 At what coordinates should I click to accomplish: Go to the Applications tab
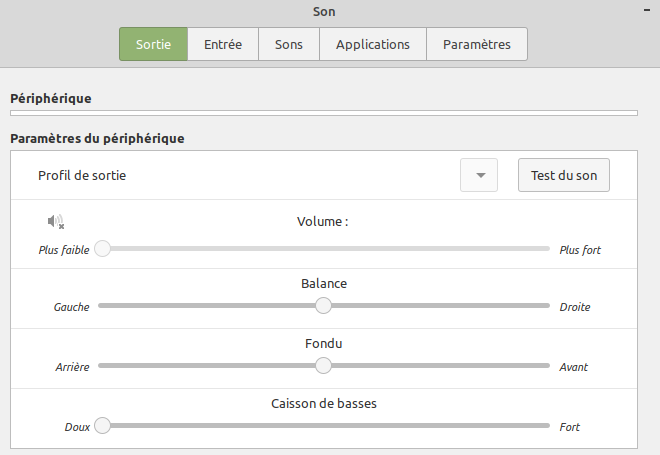point(372,44)
